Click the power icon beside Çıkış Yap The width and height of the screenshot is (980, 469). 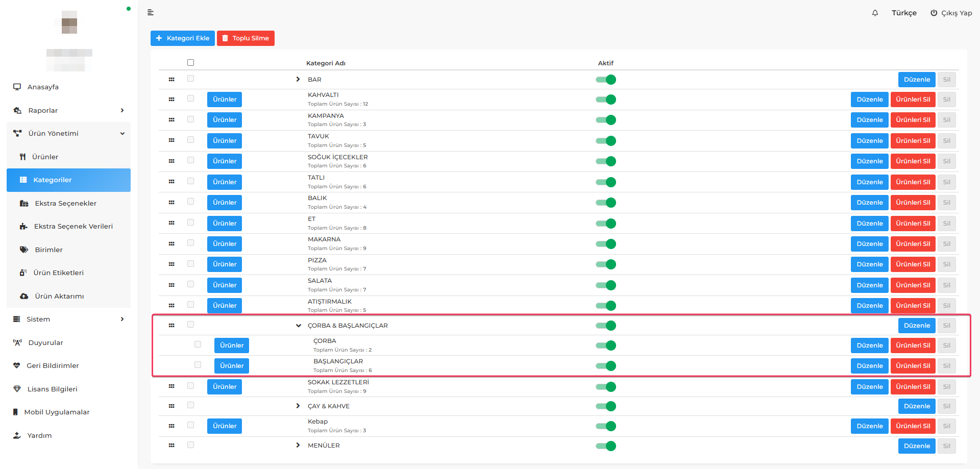(x=934, y=13)
